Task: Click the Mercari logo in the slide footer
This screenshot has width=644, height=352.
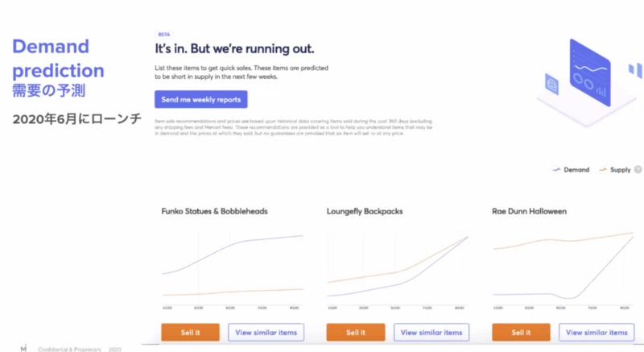Action: click(23, 348)
